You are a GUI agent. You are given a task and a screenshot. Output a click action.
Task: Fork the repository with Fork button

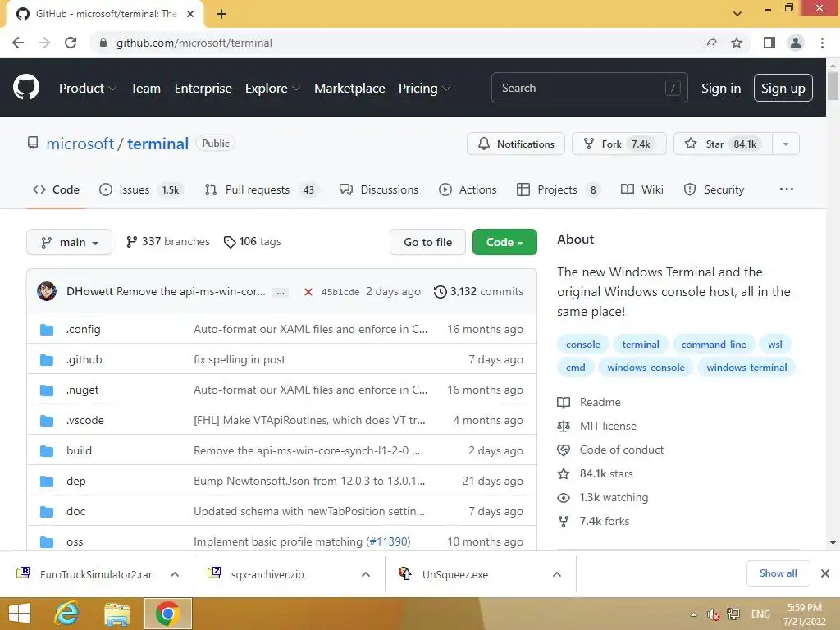click(x=619, y=144)
